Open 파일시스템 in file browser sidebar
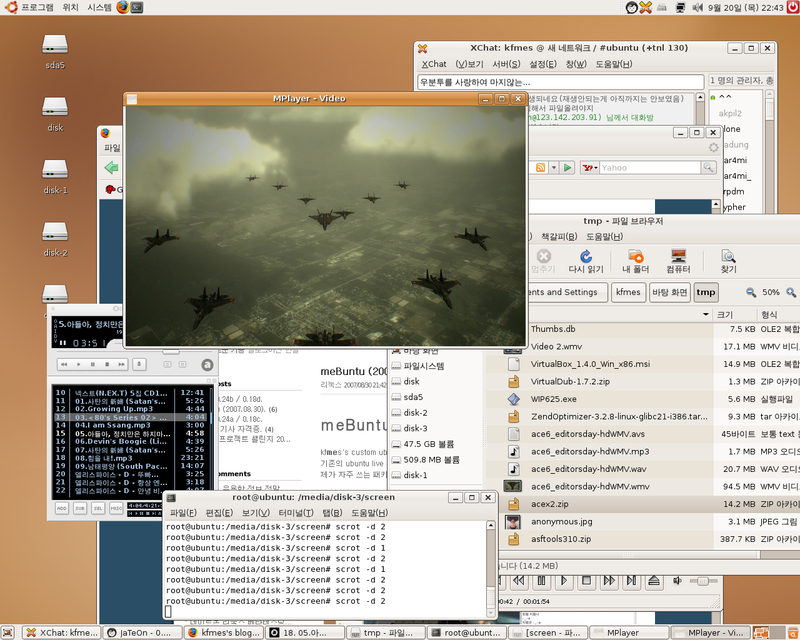800x640 pixels. point(423,366)
